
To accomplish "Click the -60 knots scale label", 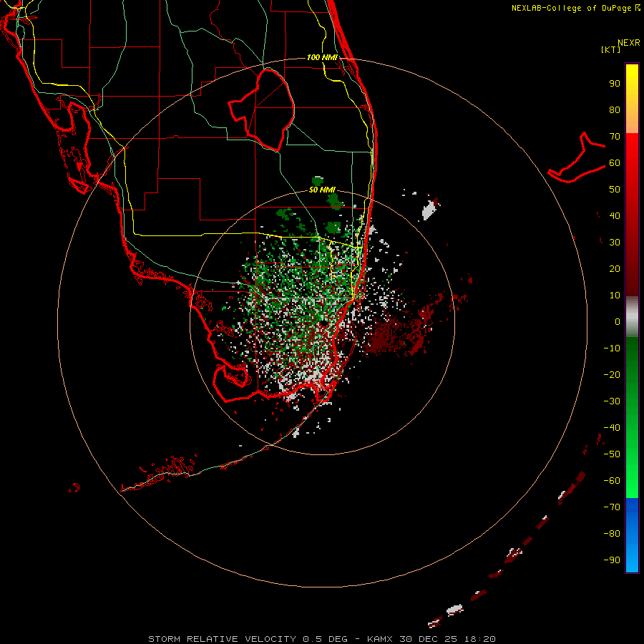I will click(612, 481).
